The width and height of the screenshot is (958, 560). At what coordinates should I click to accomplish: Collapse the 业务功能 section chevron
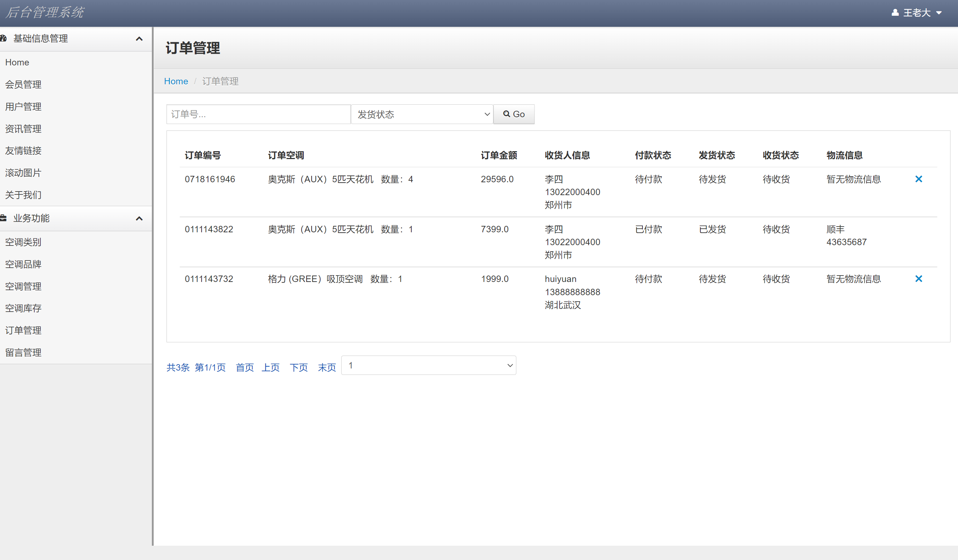point(139,219)
